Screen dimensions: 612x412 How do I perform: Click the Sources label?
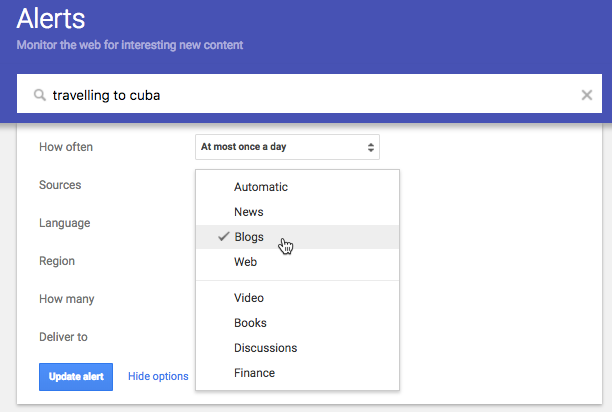pyautogui.click(x=60, y=185)
